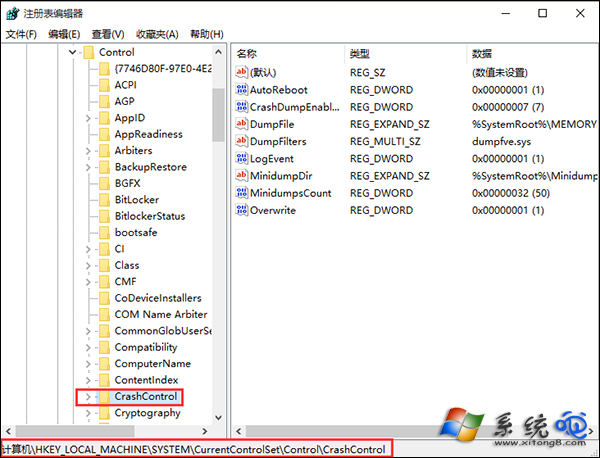Viewport: 600px width, 458px height.
Task: Click the Registry Editor app icon in title bar
Action: (x=13, y=13)
